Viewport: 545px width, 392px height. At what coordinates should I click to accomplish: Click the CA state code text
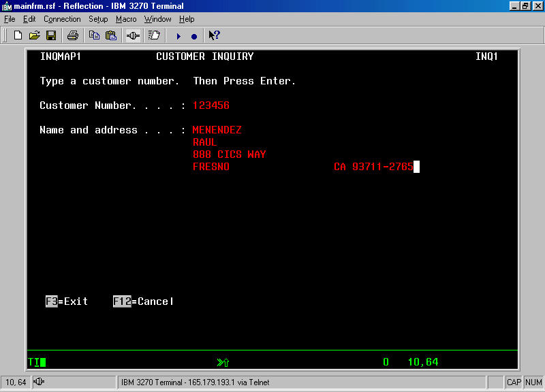click(x=339, y=167)
